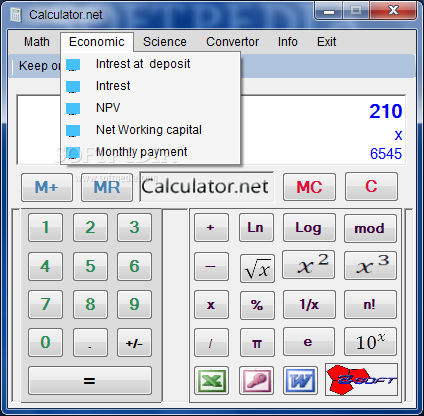
Task: Click the 1/x reciprocal button
Action: (309, 304)
